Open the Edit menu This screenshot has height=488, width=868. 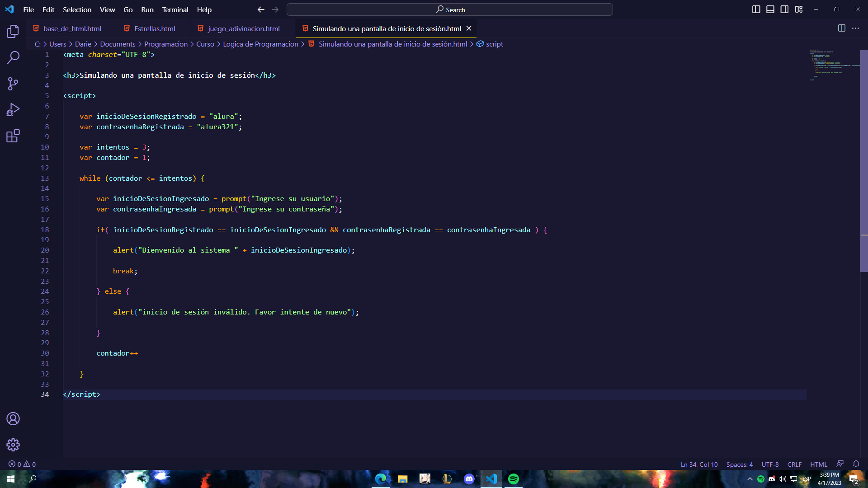point(48,9)
